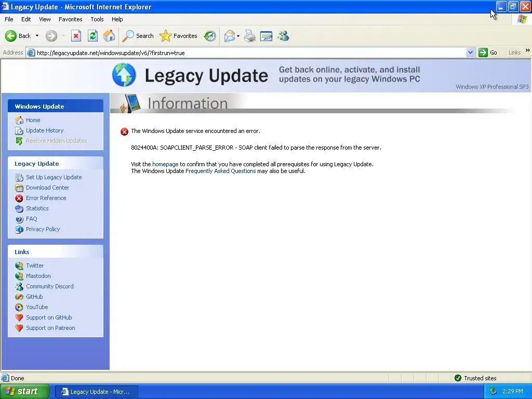Open the Edit menu
The width and height of the screenshot is (532, 399).
26,19
